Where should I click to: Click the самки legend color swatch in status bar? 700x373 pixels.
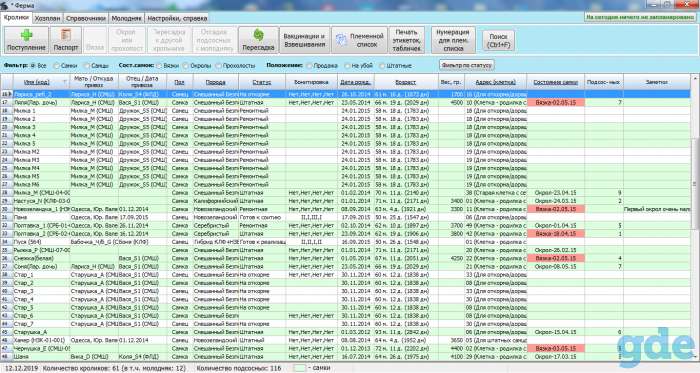(299, 368)
